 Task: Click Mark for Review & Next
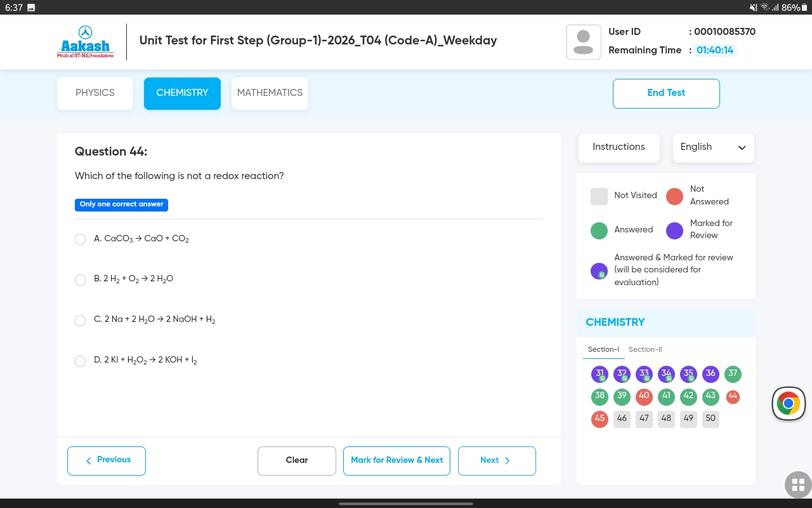pos(396,461)
